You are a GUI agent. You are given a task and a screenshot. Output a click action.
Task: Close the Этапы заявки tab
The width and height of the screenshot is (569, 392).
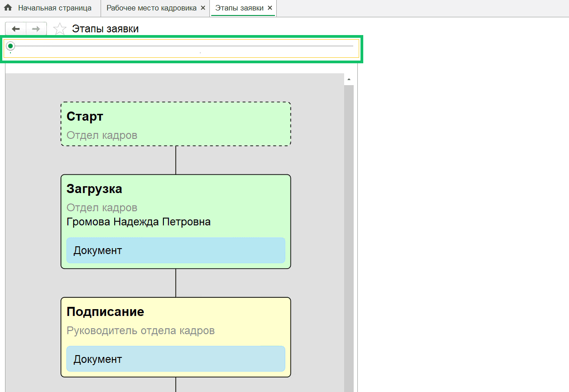[x=270, y=8]
